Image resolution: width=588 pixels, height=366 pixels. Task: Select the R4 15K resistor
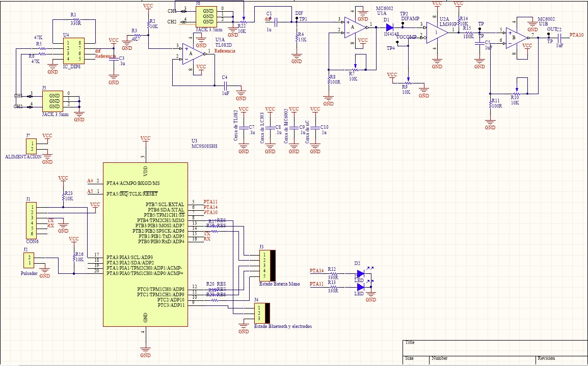297,38
